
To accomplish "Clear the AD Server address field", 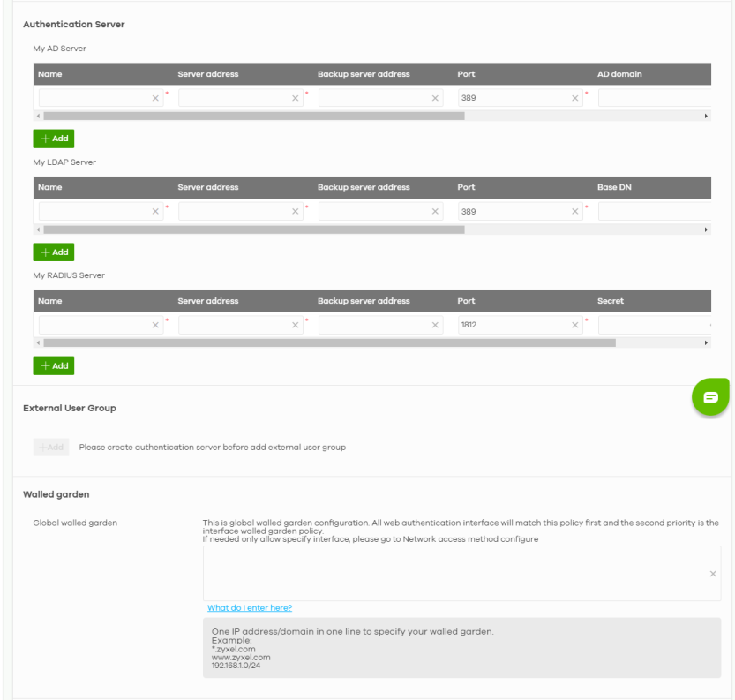I will (x=296, y=98).
